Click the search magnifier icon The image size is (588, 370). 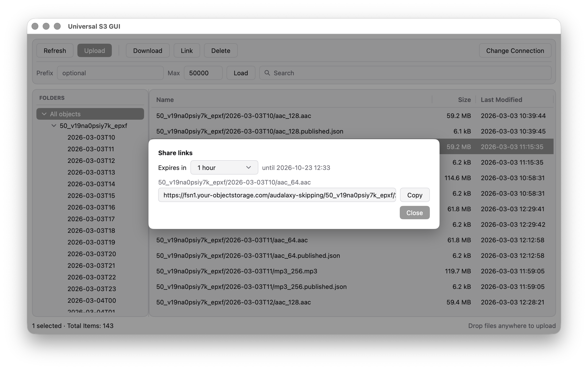[x=267, y=73]
